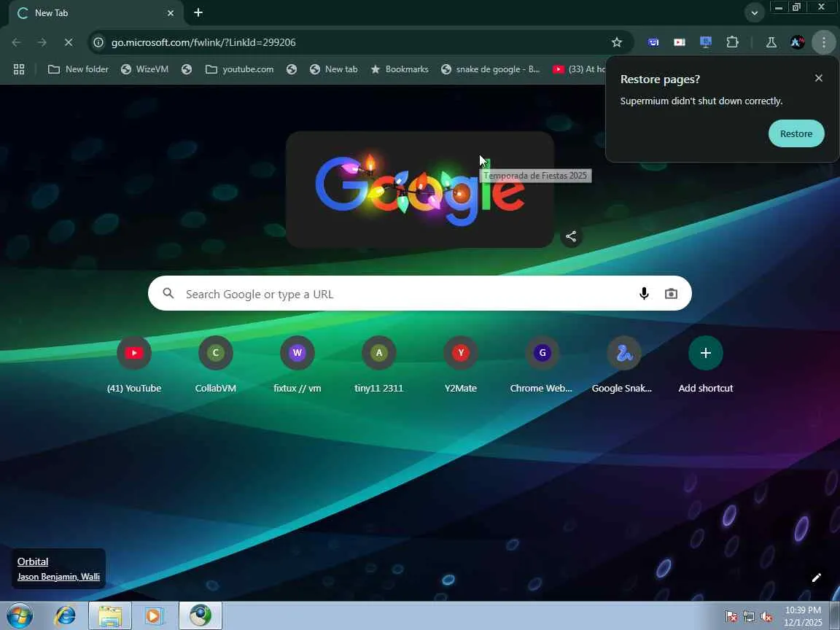Screen dimensions: 840x630
Task: Click the unnamed globe bookmark after youtube.com
Action: click(292, 69)
